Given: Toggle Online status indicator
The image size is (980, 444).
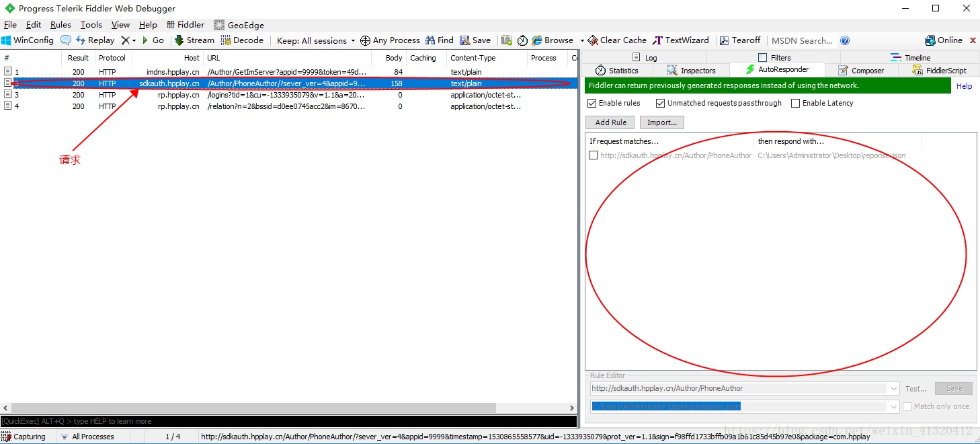Looking at the screenshot, I should point(944,40).
